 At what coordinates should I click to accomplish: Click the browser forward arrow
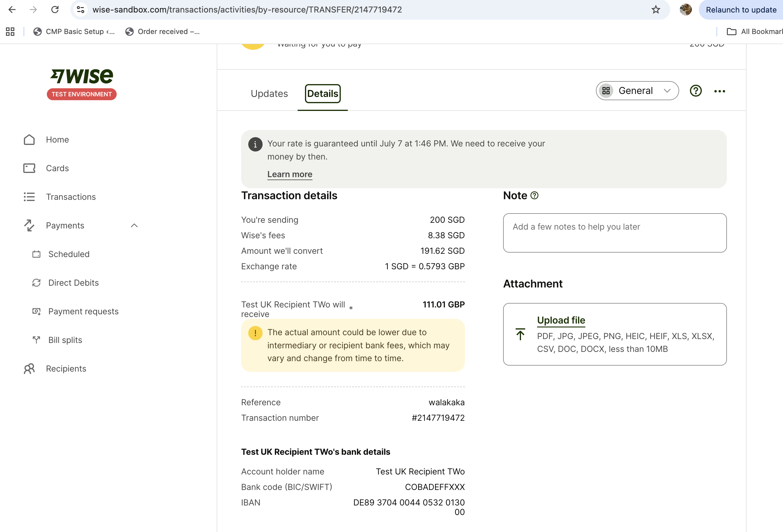click(33, 10)
